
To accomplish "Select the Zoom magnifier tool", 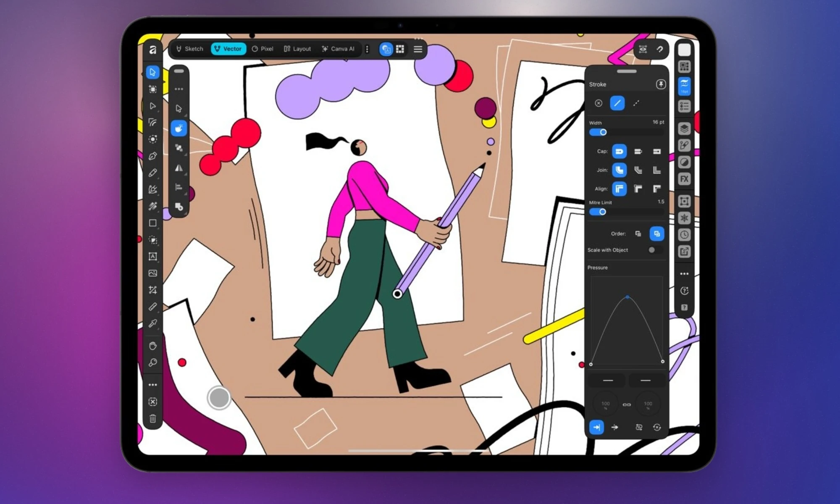I will click(x=152, y=362).
